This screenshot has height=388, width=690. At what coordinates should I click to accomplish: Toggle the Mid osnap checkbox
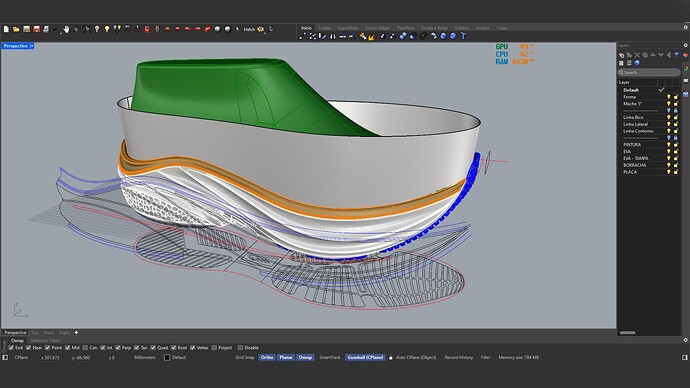click(x=67, y=348)
